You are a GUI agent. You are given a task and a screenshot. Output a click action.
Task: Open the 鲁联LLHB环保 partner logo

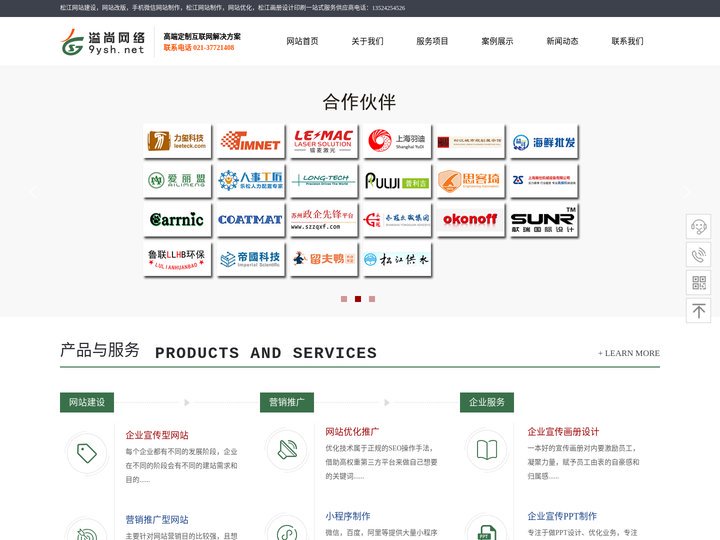tap(177, 259)
